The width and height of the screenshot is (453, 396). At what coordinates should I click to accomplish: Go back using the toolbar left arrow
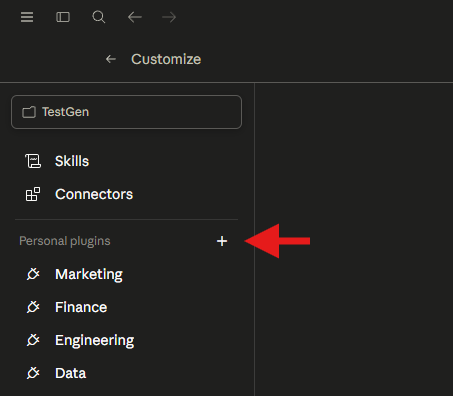pyautogui.click(x=135, y=17)
